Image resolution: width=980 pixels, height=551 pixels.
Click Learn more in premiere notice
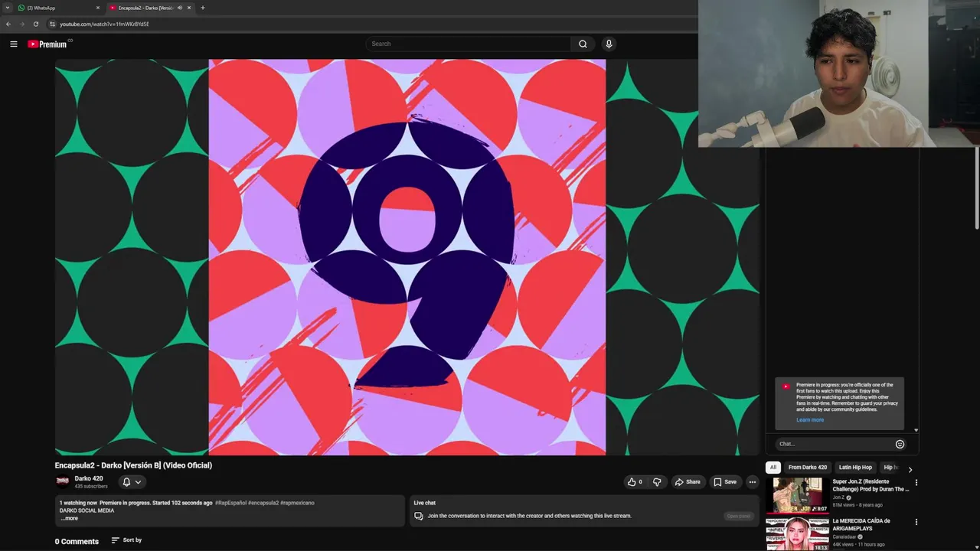(x=810, y=419)
